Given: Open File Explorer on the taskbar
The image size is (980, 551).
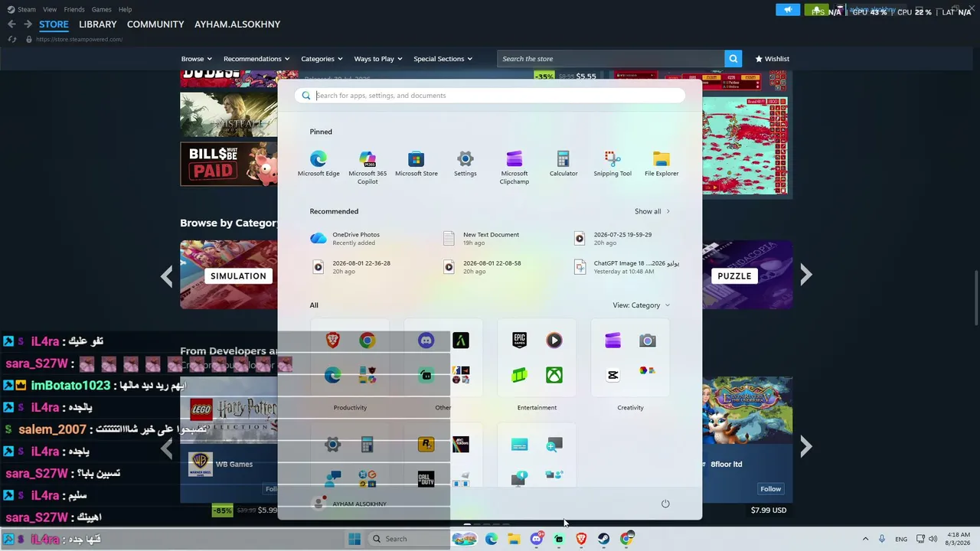Looking at the screenshot, I should pyautogui.click(x=514, y=539).
